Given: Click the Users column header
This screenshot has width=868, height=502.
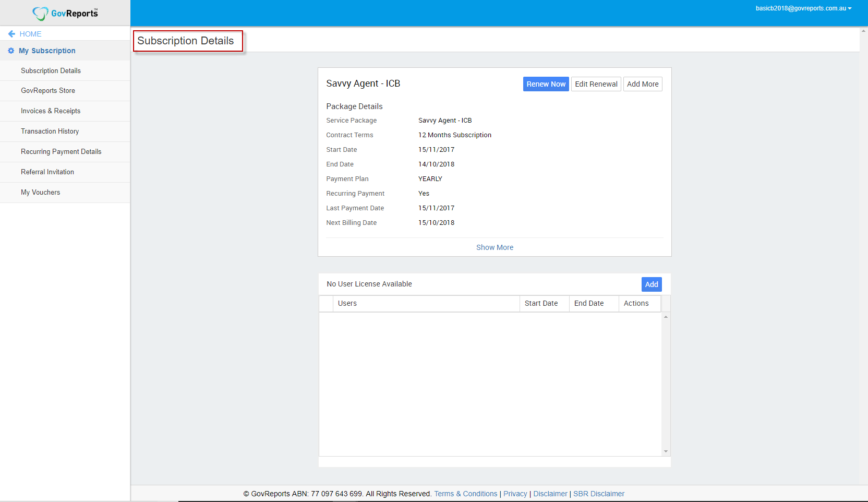Looking at the screenshot, I should coord(426,304).
